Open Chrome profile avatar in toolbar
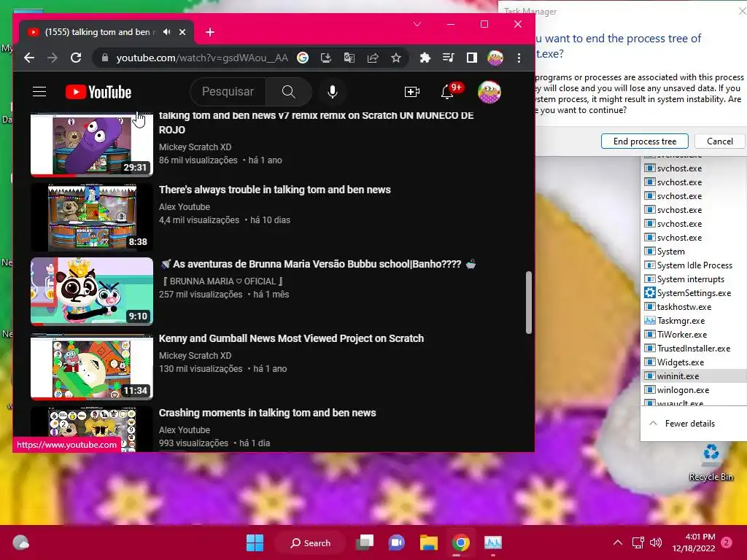 495,58
